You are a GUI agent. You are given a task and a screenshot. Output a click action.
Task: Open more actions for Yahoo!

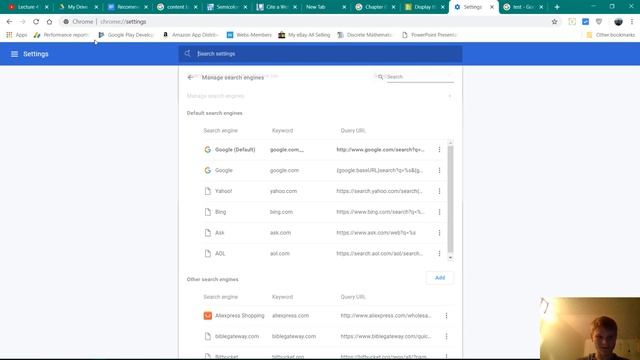(x=439, y=191)
